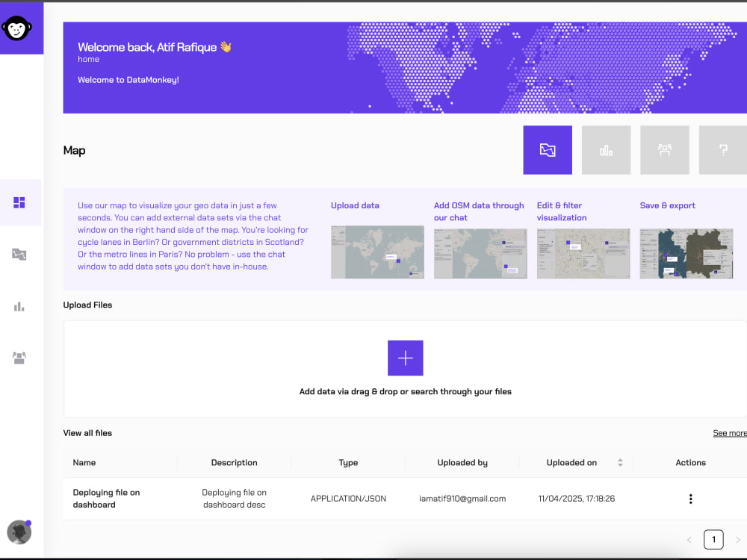Click the Name column header
Image resolution: width=747 pixels, height=560 pixels.
[84, 462]
